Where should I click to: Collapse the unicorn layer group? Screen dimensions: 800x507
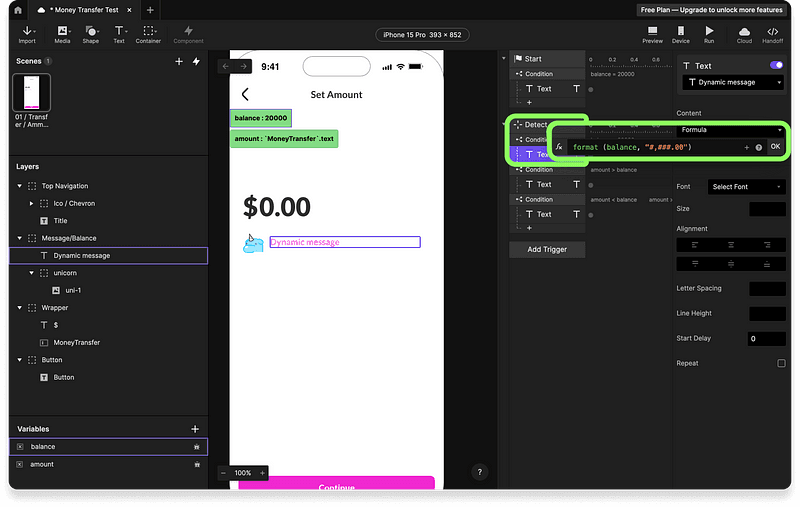(x=31, y=273)
